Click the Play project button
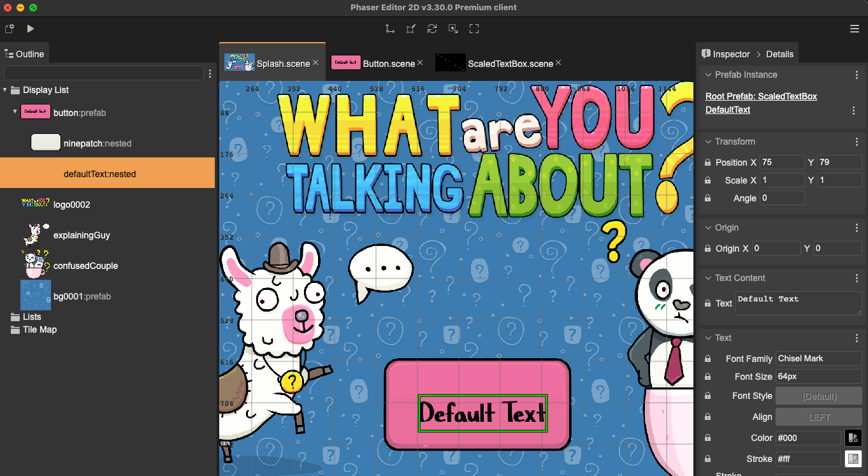 point(30,29)
